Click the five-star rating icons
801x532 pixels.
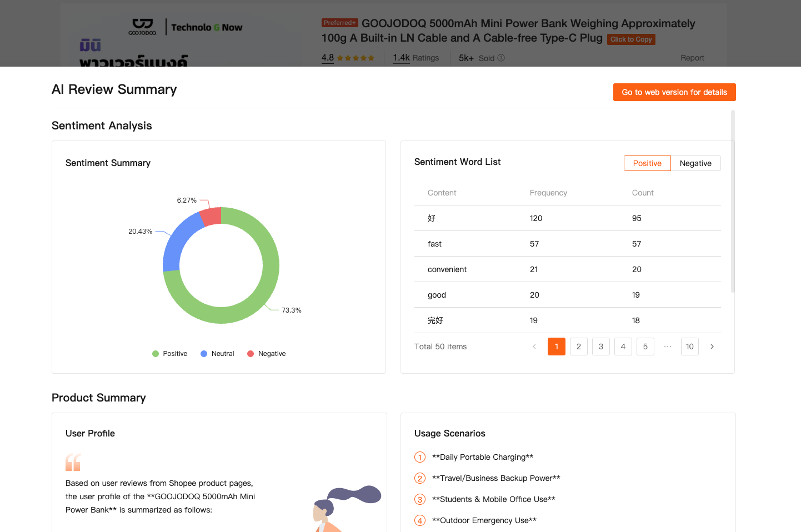click(356, 58)
